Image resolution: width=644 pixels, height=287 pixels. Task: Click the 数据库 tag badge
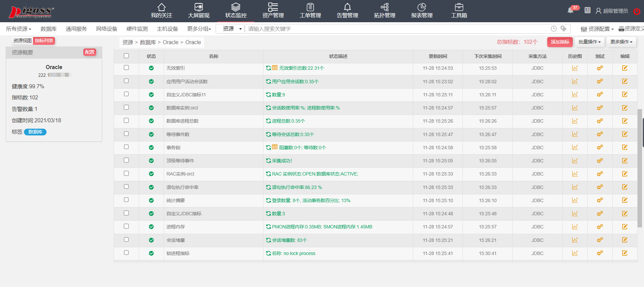tap(35, 132)
